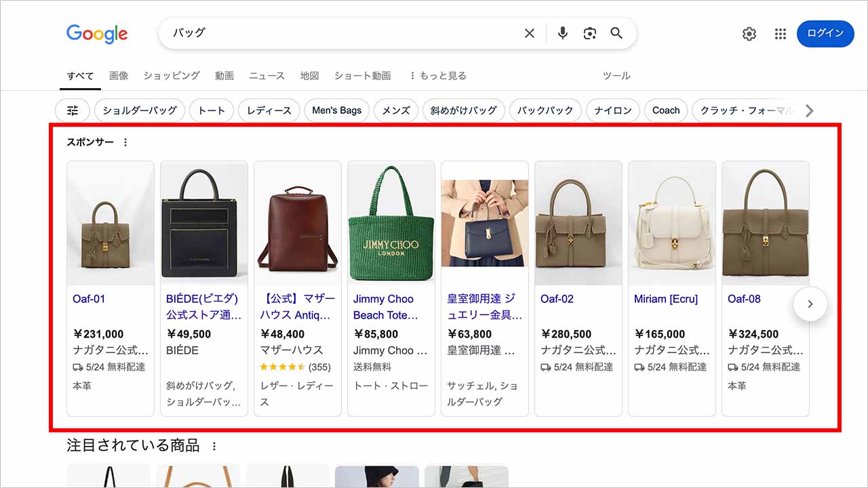The height and width of the screenshot is (488, 868).
Task: Open the Oaf-02 bag product image
Action: tap(578, 223)
